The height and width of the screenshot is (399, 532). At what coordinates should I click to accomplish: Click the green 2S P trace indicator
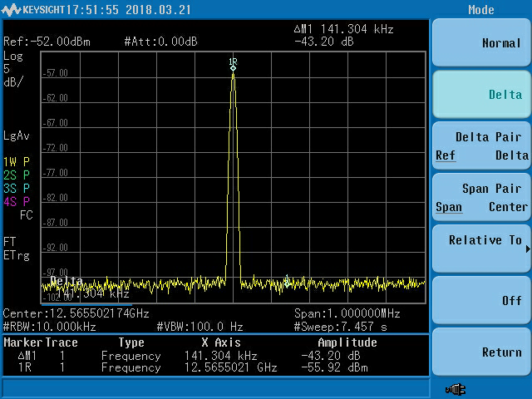point(17,175)
